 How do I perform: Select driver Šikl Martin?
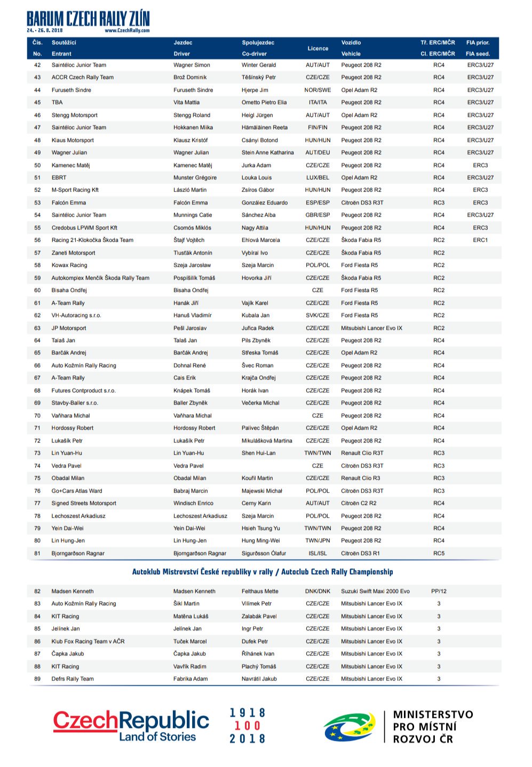tap(186, 604)
